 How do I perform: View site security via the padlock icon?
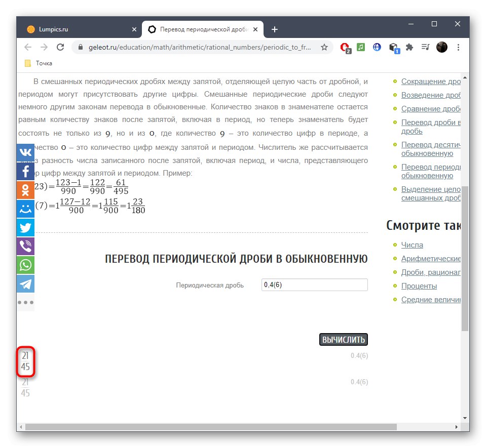coord(80,47)
